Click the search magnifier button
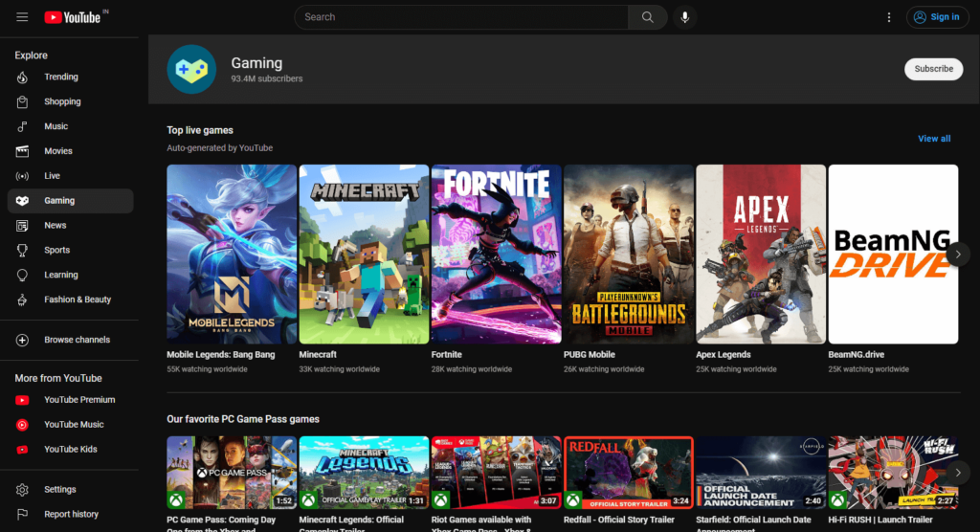 (647, 17)
